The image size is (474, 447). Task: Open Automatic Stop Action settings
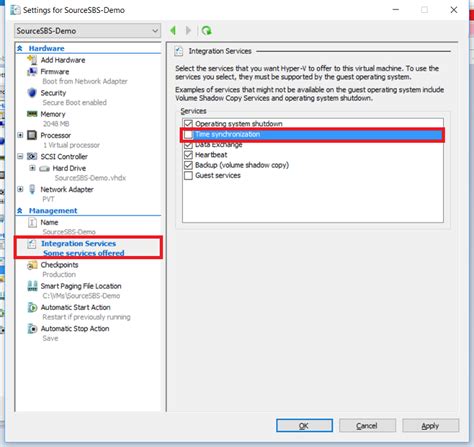[75, 329]
